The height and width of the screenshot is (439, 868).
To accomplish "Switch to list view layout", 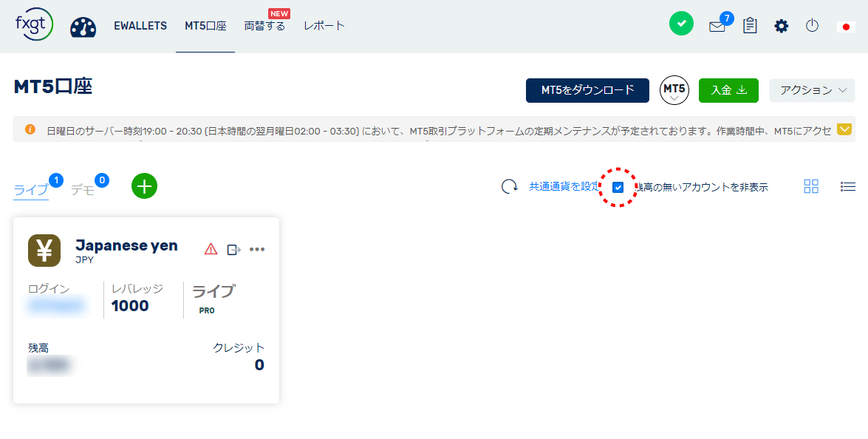I will 847,186.
